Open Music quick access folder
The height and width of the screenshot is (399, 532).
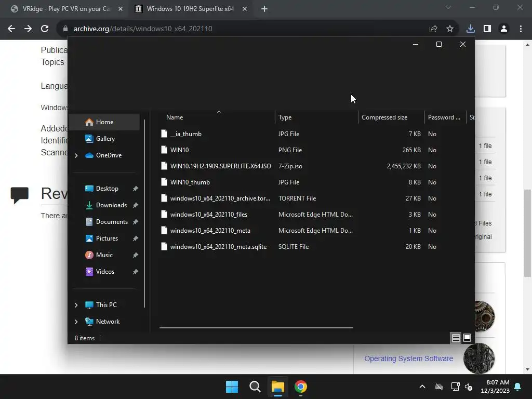104,255
